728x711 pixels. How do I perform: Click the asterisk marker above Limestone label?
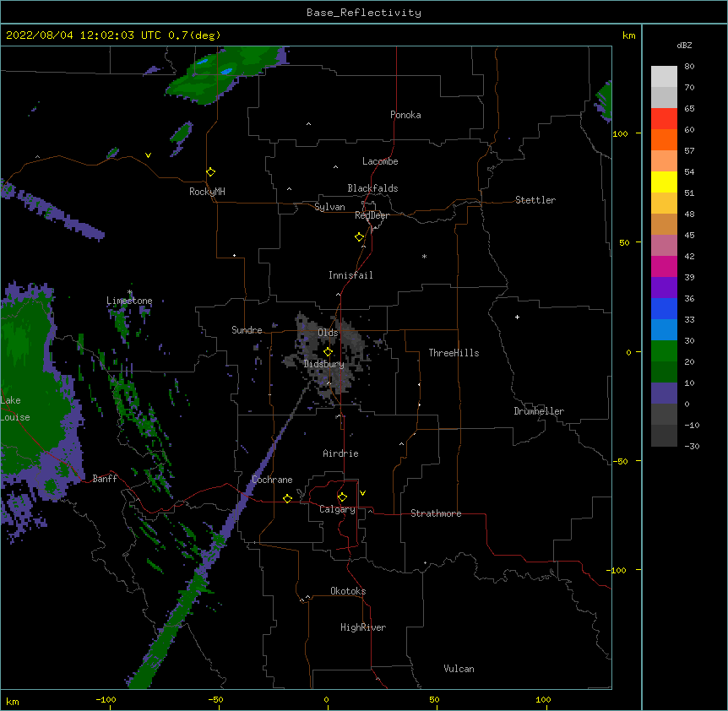coord(130,292)
